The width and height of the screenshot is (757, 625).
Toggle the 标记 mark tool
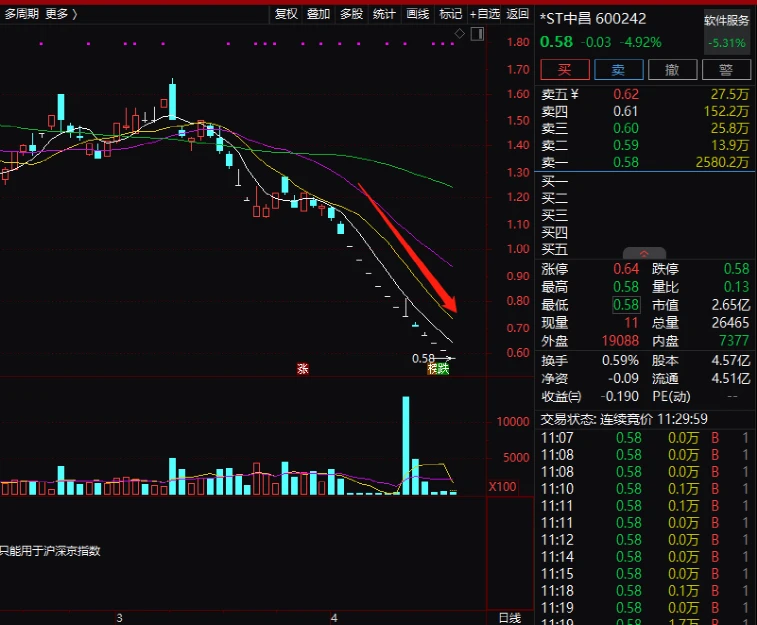click(x=450, y=14)
